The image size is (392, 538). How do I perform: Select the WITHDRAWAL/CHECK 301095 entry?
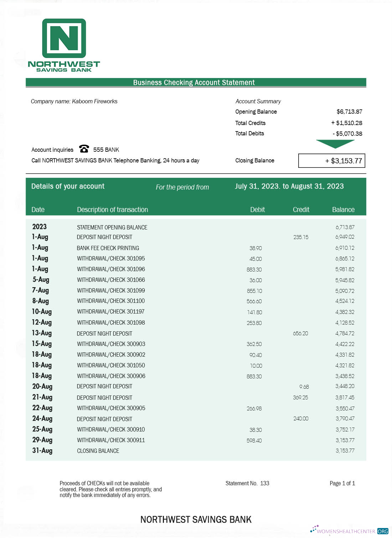(x=111, y=258)
